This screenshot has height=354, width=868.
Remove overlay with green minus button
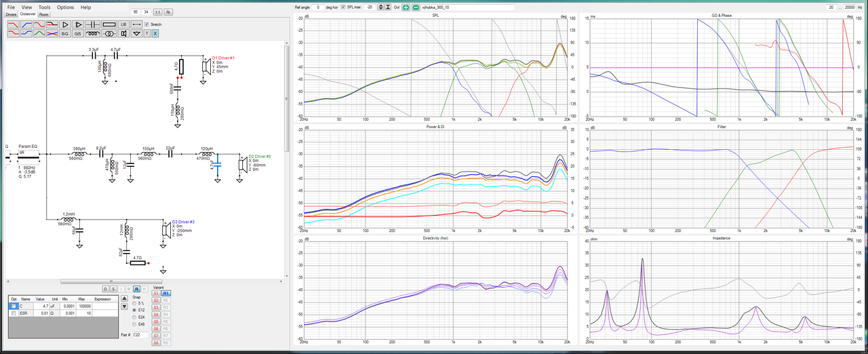pyautogui.click(x=416, y=7)
